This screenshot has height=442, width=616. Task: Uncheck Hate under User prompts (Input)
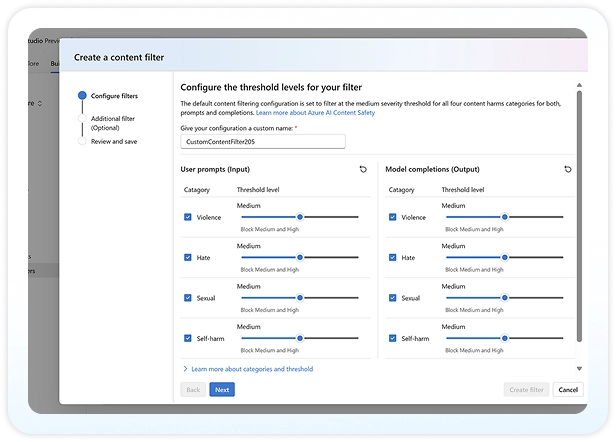pyautogui.click(x=188, y=257)
